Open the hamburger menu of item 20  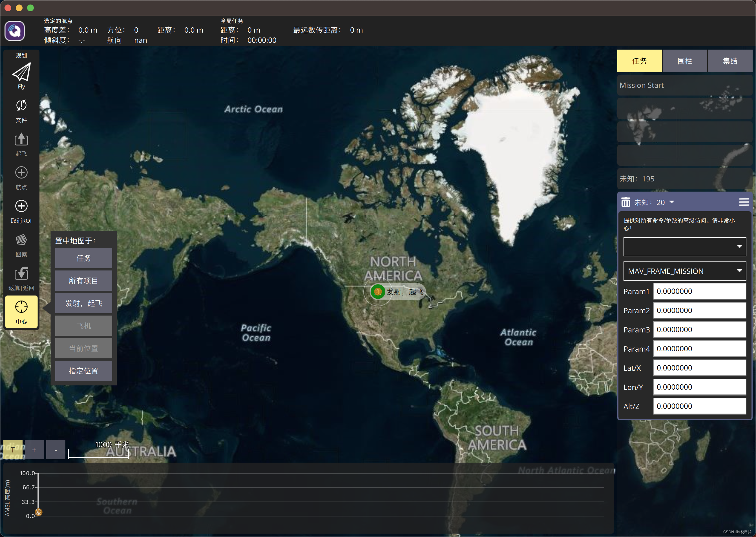(744, 202)
